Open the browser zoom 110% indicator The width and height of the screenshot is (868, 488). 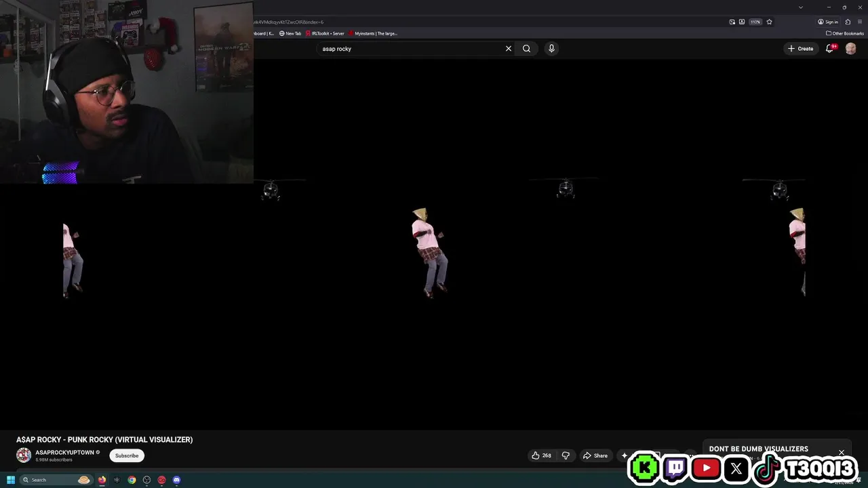click(x=755, y=22)
